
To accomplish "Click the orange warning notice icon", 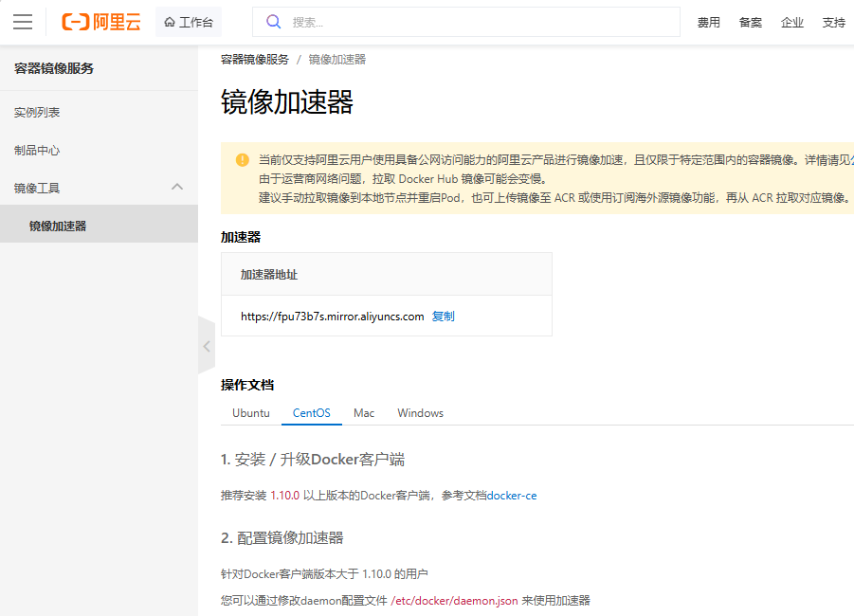I will coord(243,159).
